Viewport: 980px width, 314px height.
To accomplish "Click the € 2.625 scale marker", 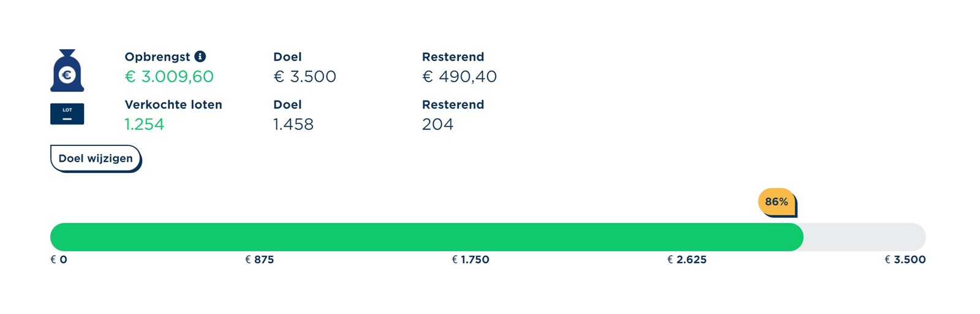I will tap(687, 259).
